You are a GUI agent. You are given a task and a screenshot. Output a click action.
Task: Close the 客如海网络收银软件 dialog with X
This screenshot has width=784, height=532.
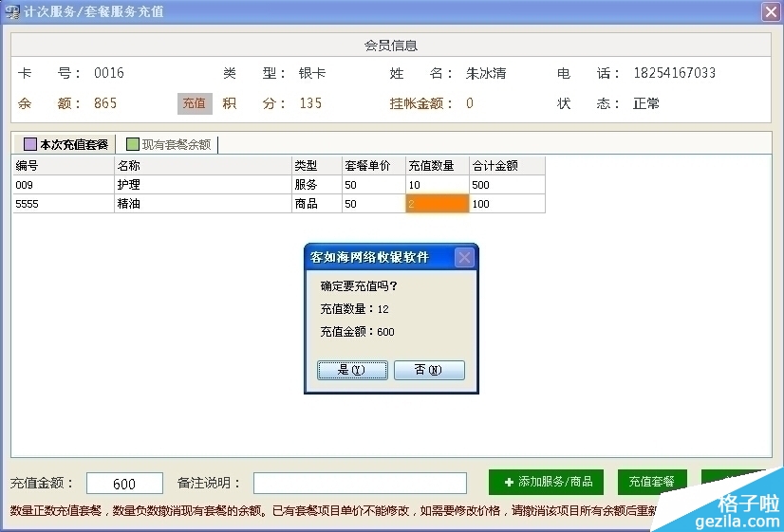click(x=464, y=257)
